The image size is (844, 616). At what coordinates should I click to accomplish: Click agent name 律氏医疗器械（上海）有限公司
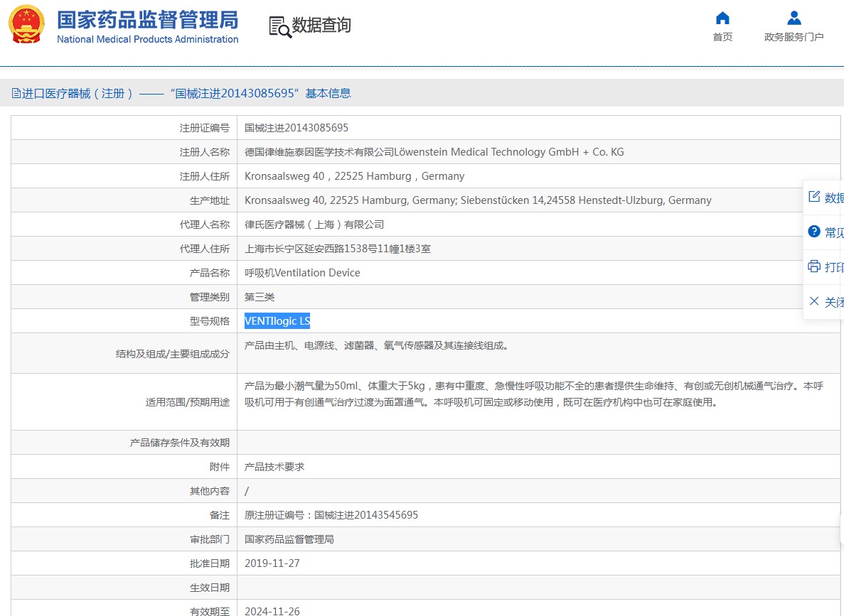tap(314, 225)
